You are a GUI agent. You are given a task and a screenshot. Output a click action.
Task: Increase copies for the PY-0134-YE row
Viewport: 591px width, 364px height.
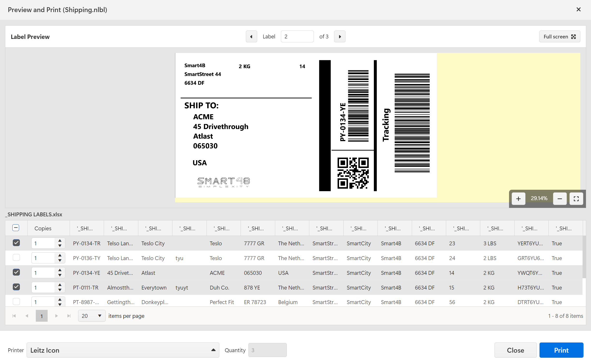60,270
